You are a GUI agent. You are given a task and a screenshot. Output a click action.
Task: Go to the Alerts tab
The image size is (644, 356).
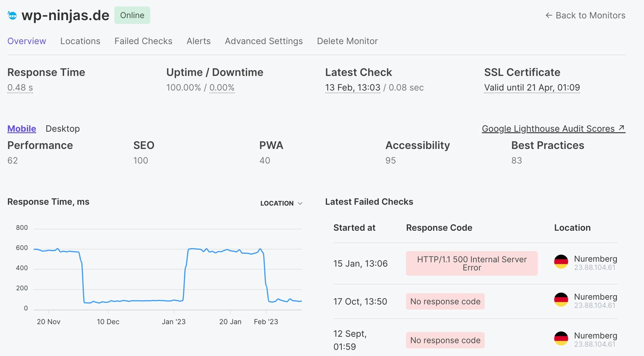click(198, 41)
